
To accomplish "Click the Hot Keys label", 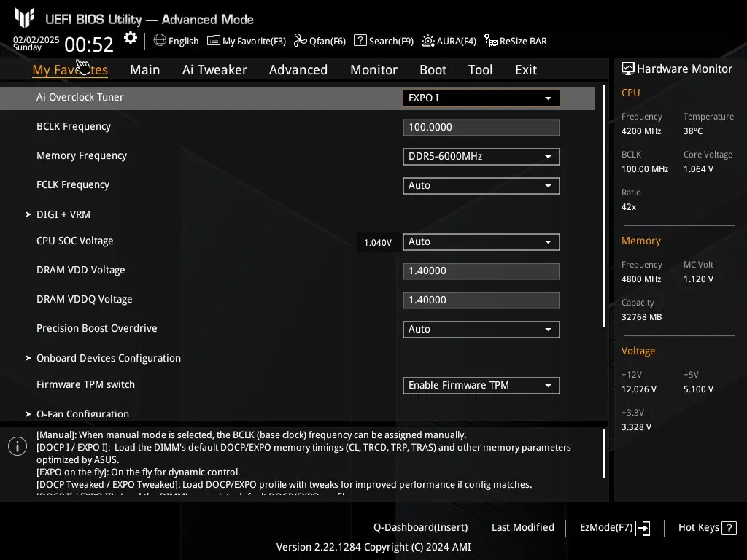I will (x=698, y=528).
